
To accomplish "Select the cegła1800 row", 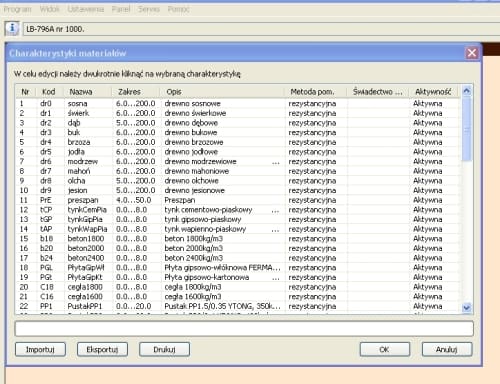I will pos(238,287).
